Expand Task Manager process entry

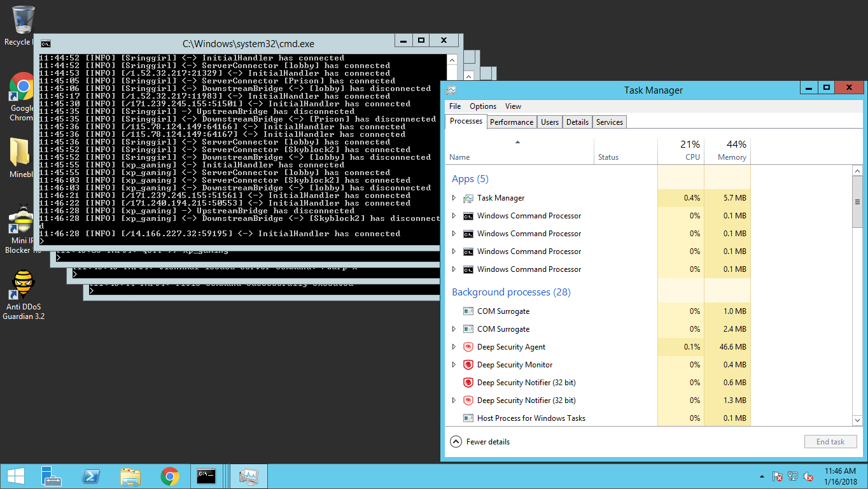click(454, 198)
